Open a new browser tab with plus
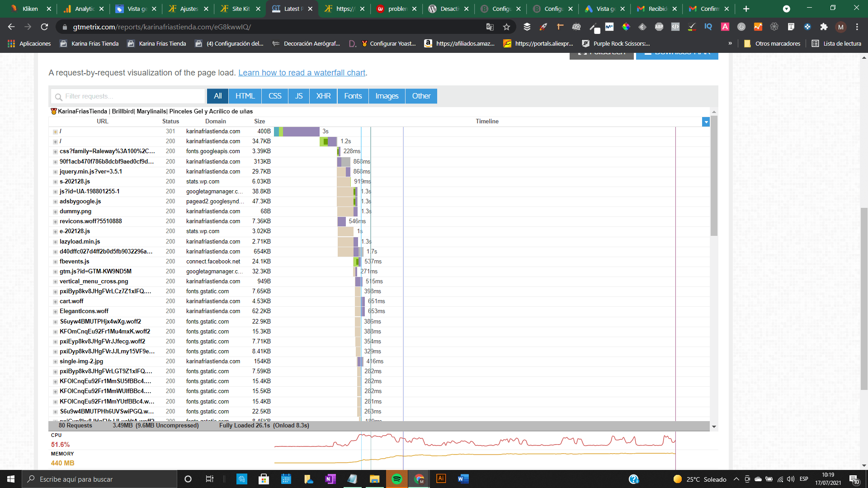Image resolution: width=868 pixels, height=488 pixels. [746, 9]
